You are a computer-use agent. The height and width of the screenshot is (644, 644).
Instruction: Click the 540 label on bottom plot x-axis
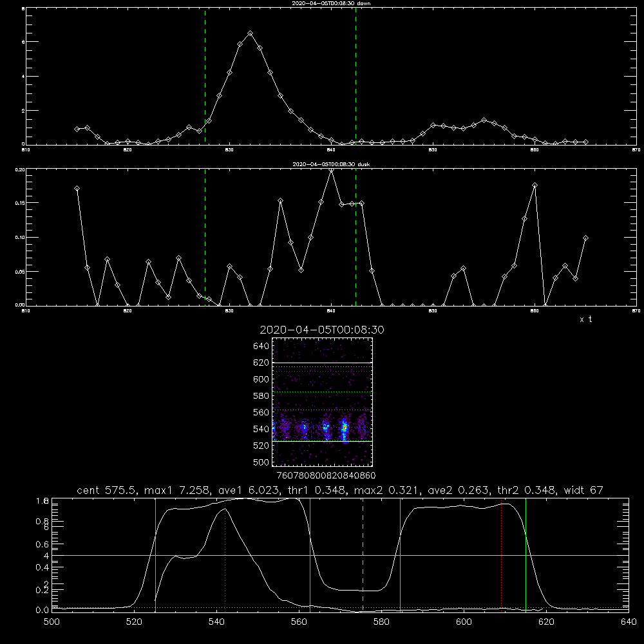(216, 622)
